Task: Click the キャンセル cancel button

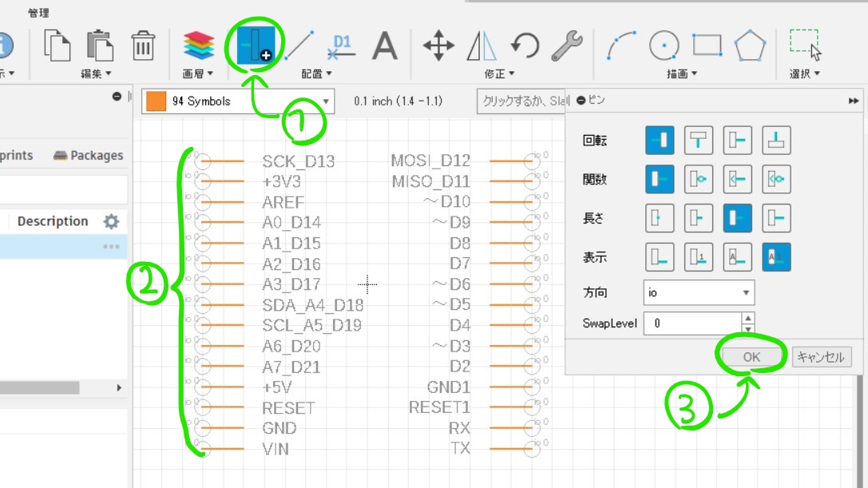Action: click(x=821, y=357)
